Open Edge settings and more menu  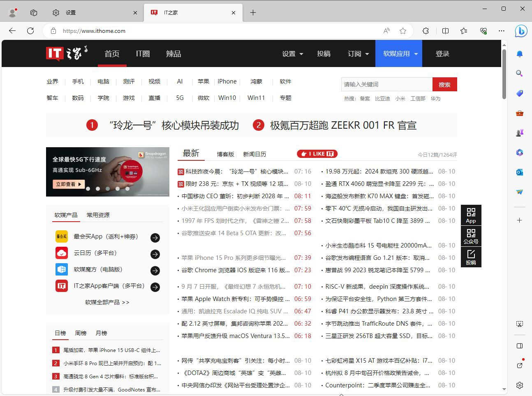click(502, 31)
